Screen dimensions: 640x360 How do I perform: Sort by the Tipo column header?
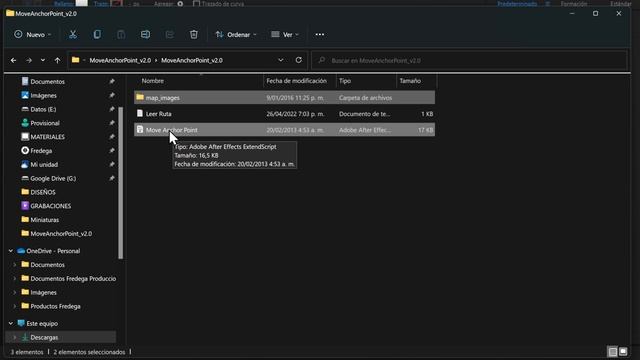click(x=345, y=81)
